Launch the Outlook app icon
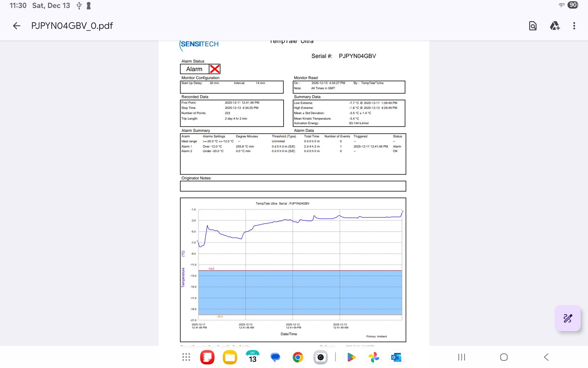This screenshot has width=588, height=368. (396, 357)
